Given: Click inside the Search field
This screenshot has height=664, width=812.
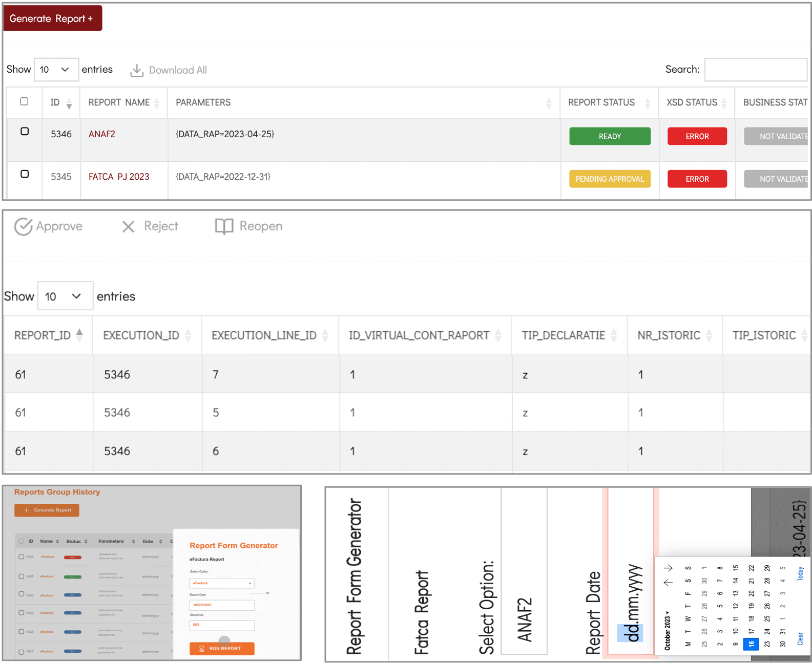Looking at the screenshot, I should tap(756, 70).
